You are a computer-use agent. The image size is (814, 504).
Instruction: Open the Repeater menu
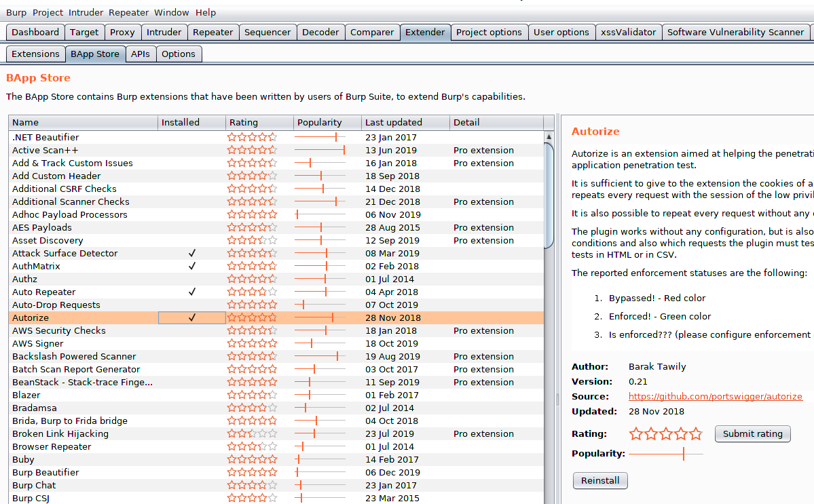[x=129, y=12]
